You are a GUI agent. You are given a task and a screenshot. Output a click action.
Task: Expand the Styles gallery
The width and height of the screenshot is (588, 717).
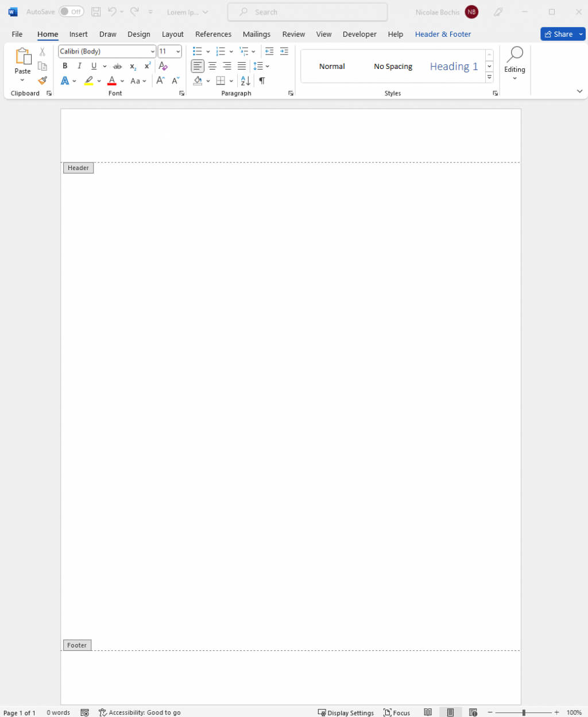489,78
